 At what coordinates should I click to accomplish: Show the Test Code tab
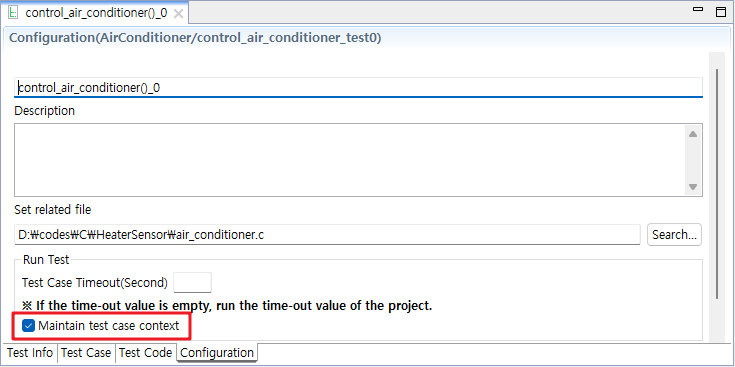[x=146, y=352]
